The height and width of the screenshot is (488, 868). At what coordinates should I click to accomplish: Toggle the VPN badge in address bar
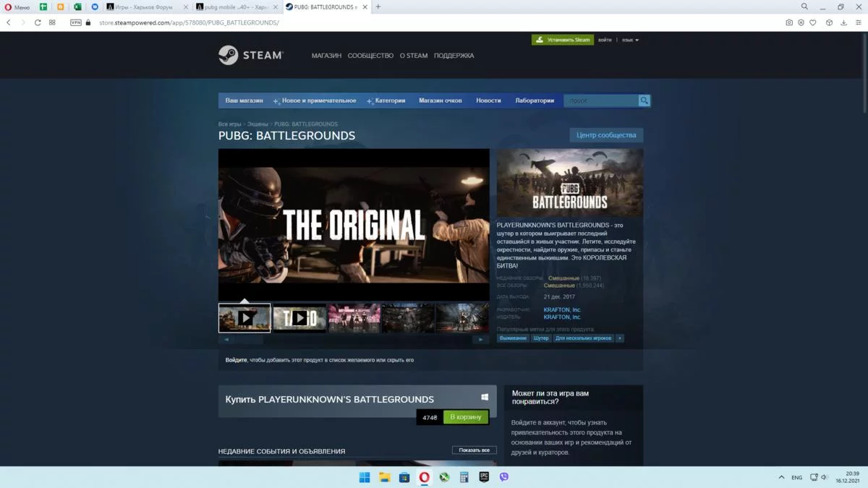(x=76, y=22)
